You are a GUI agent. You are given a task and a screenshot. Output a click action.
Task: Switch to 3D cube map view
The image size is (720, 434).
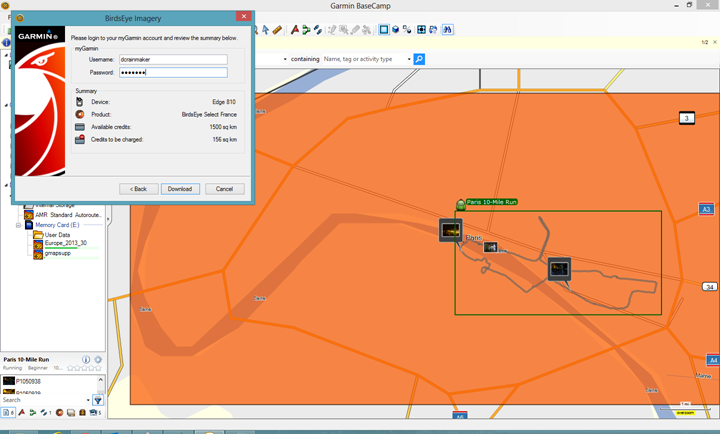coord(395,30)
